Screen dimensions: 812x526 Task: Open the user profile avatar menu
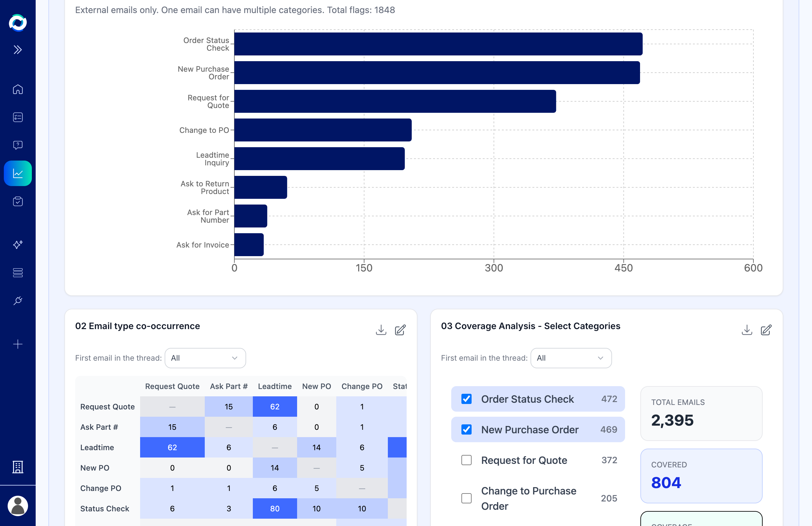point(18,506)
